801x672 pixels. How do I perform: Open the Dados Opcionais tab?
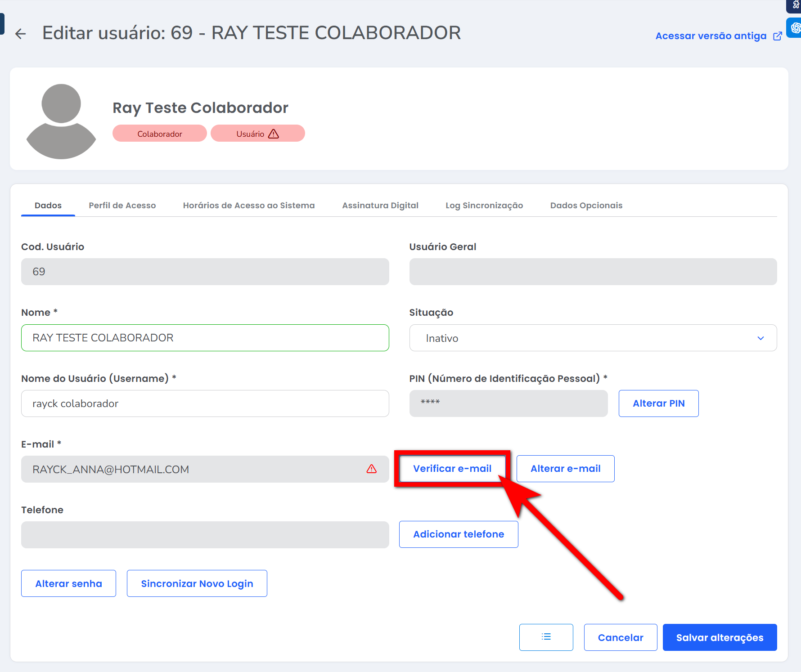586,206
